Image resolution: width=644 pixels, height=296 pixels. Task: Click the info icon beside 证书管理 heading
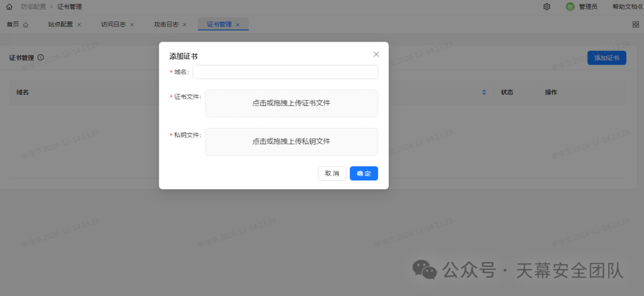[41, 58]
